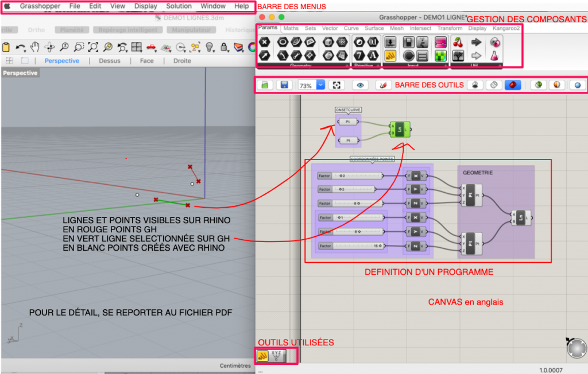Select the green Line component on the canvas

click(400, 130)
